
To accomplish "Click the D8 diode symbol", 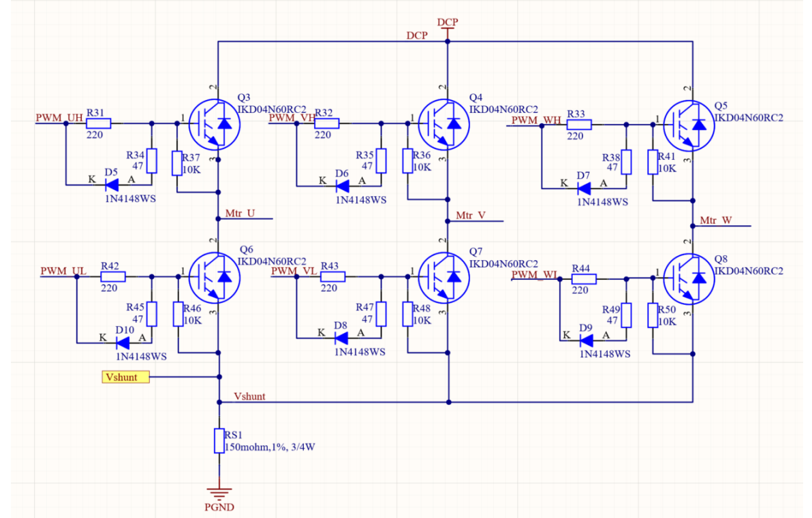I will (342, 338).
